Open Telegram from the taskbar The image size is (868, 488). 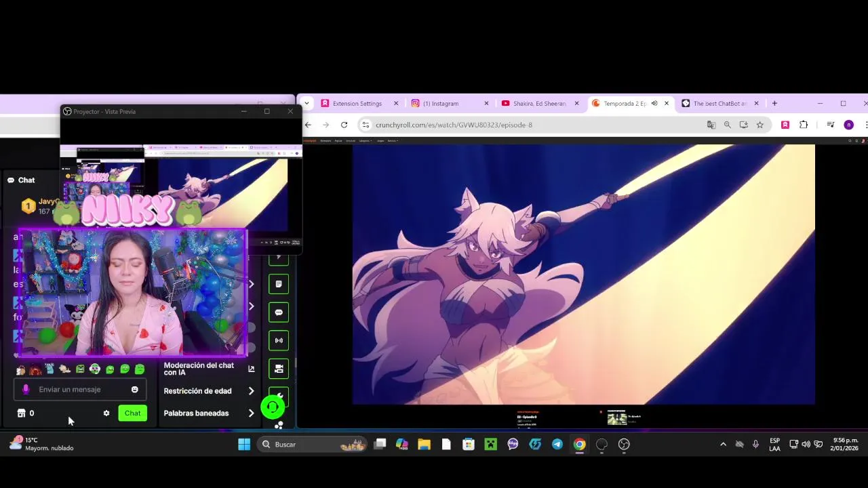point(557,445)
